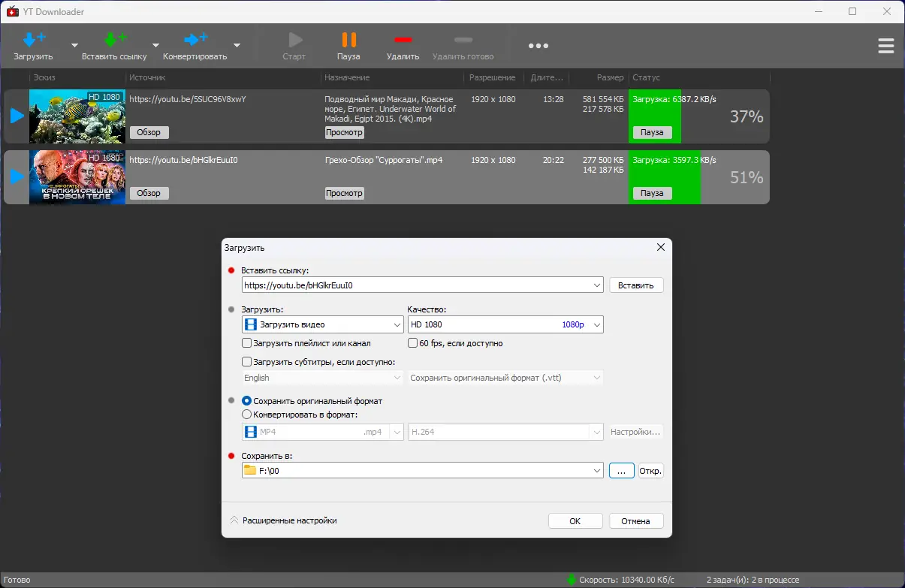
Task: Enable 60 fps, если доступно checkbox
Action: point(413,343)
